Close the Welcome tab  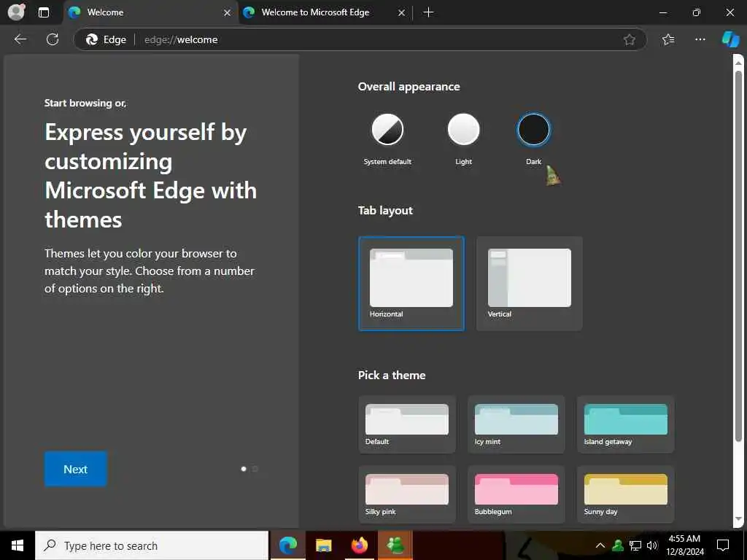[x=228, y=13]
